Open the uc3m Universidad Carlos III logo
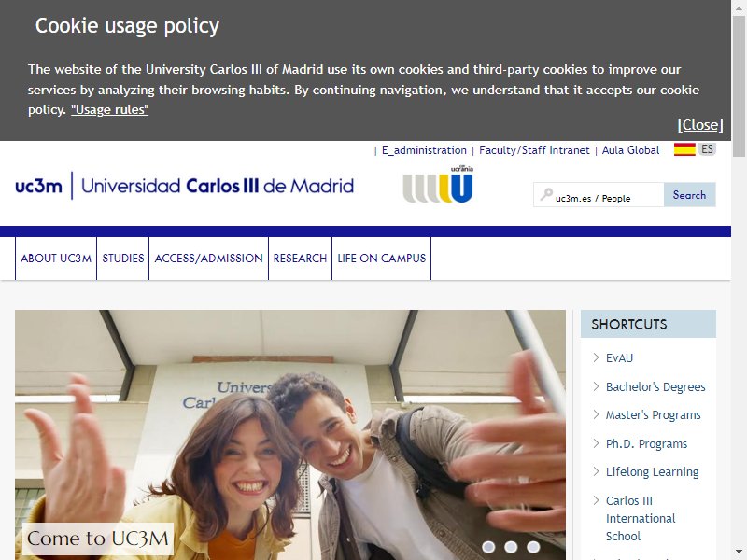 tap(184, 185)
